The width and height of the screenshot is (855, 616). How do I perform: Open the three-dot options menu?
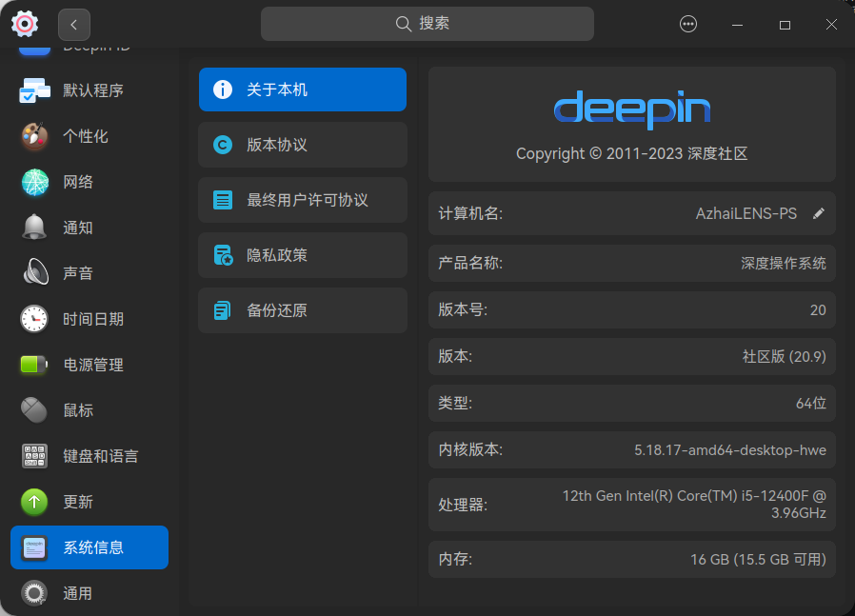coord(688,24)
